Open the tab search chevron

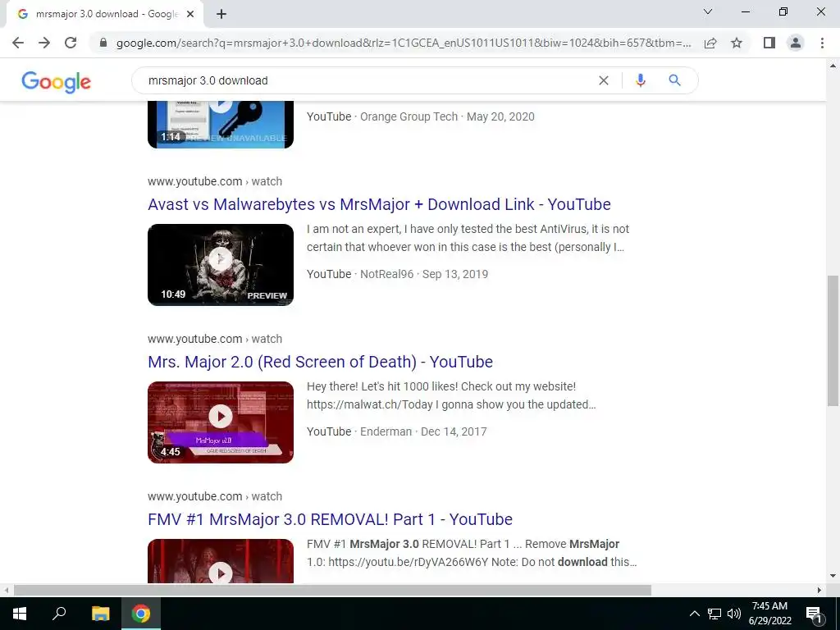[708, 11]
